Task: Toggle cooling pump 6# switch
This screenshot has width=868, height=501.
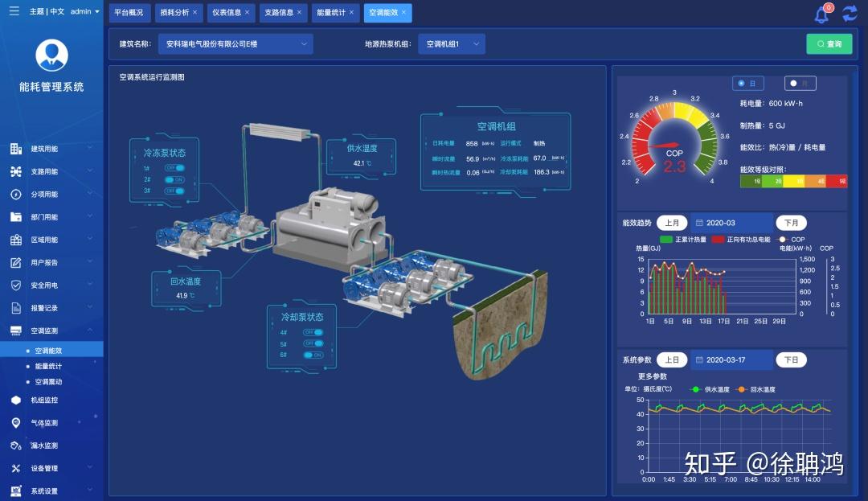Action: coord(313,355)
